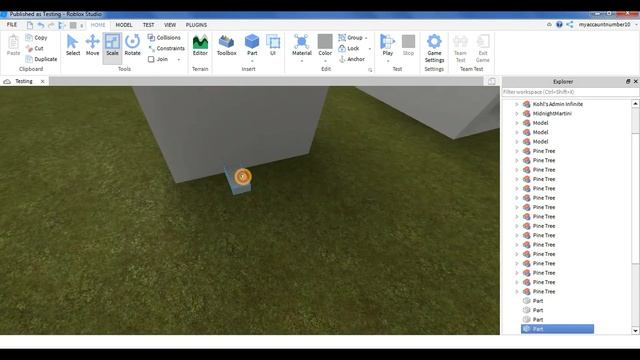Viewport: 640px width, 360px height.
Task: Select the highlighted Part in Explorer
Action: click(x=557, y=329)
